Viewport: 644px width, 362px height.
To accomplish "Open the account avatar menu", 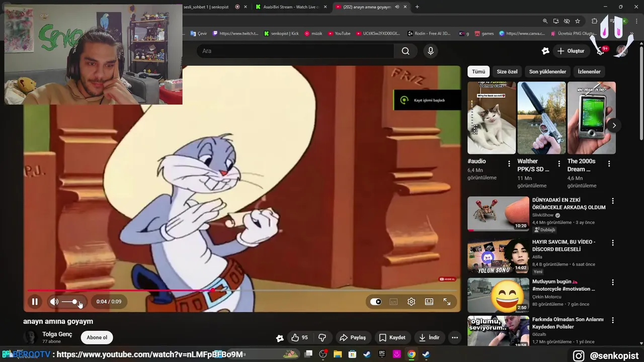I will pyautogui.click(x=622, y=51).
